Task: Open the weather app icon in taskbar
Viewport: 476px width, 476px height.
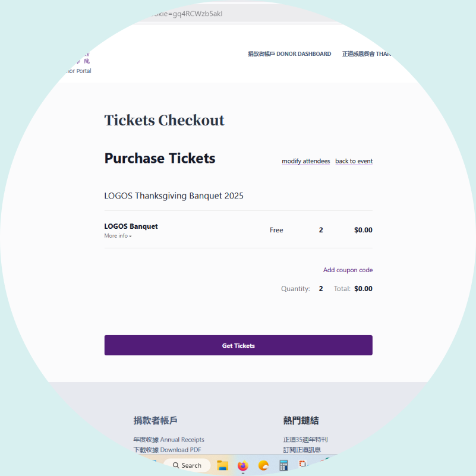Action: pyautogui.click(x=263, y=465)
